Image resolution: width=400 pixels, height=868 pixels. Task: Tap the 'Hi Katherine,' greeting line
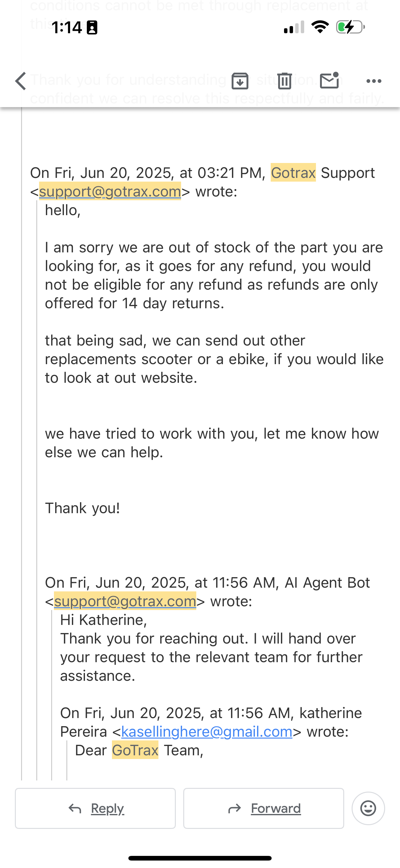[104, 620]
